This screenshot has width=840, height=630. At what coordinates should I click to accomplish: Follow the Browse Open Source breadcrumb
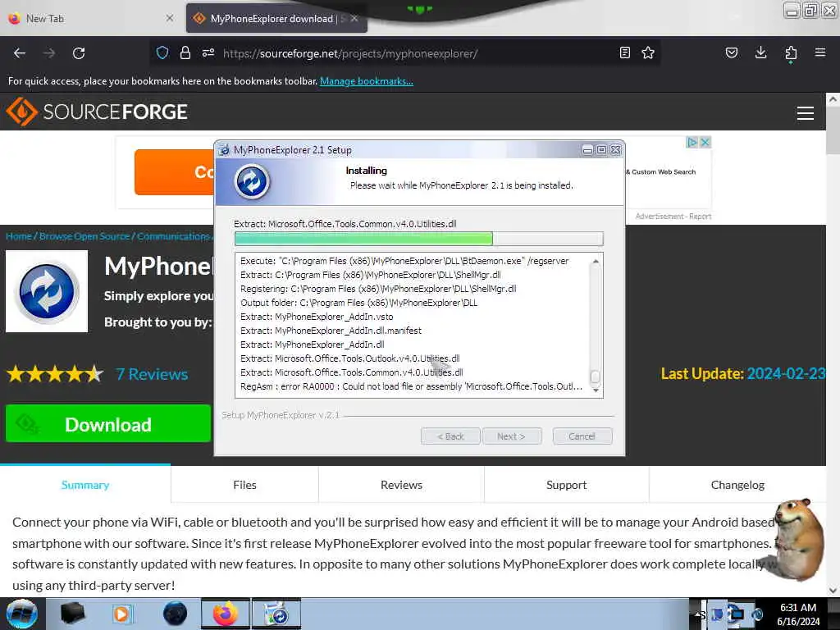[x=84, y=236]
